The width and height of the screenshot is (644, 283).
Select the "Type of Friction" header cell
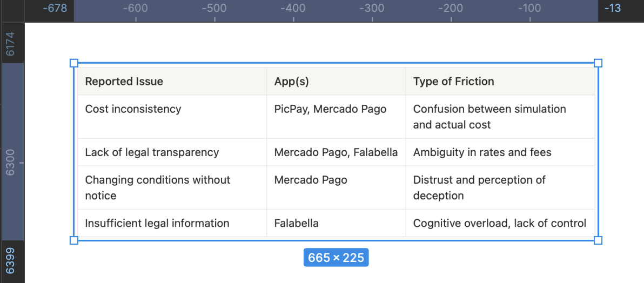(453, 82)
